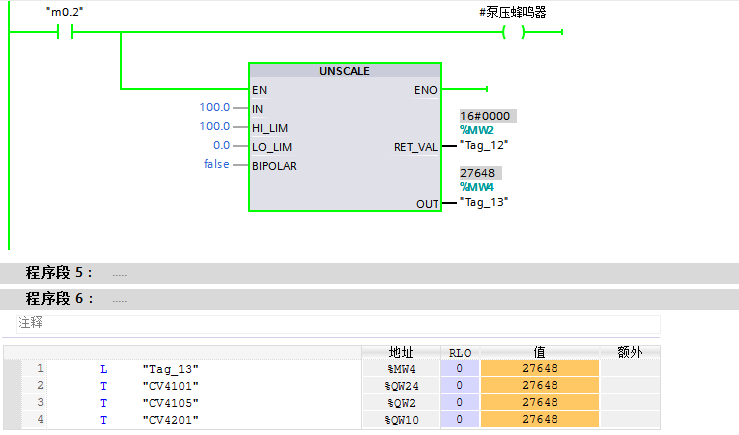739x435 pixels.
Task: Click the 注释 comment field
Action: [338, 323]
